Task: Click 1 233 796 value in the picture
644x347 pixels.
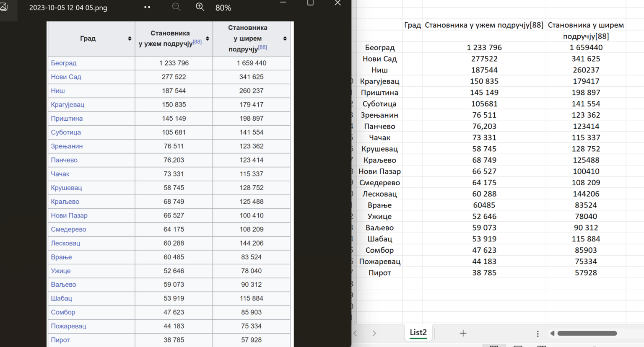Action: click(x=174, y=63)
